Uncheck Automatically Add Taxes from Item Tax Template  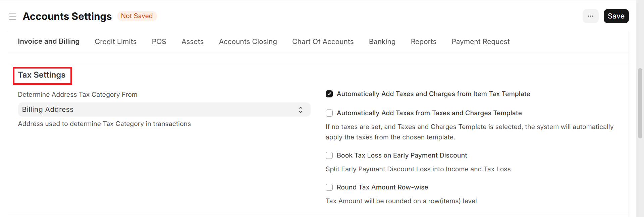329,94
